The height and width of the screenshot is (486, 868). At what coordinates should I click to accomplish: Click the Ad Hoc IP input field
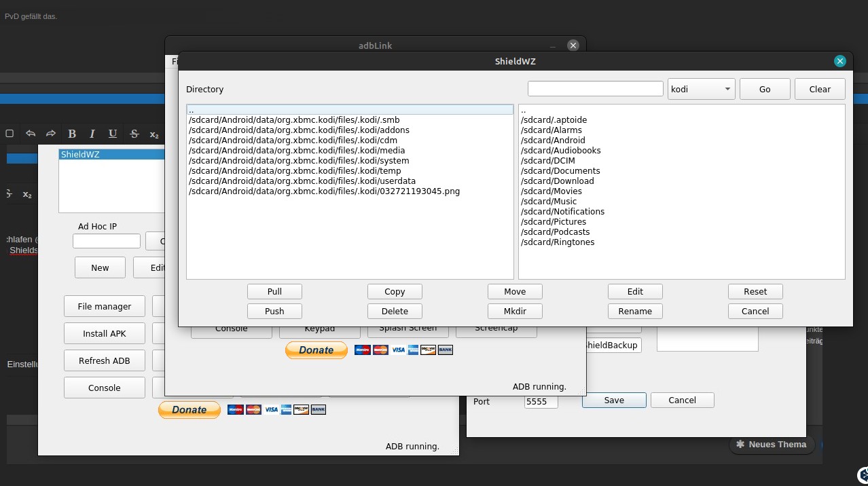coord(107,241)
